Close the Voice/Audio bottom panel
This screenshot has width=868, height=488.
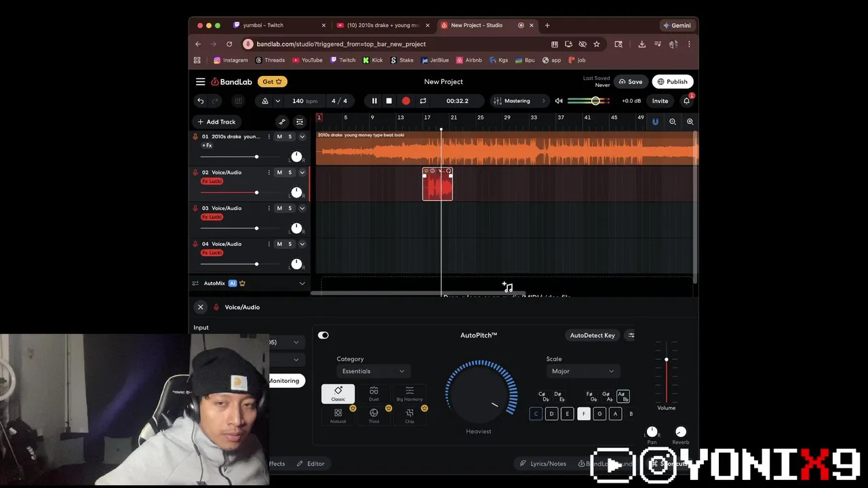200,307
